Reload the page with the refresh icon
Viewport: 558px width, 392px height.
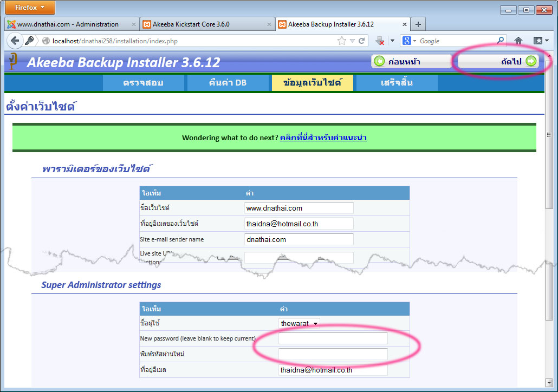point(362,41)
